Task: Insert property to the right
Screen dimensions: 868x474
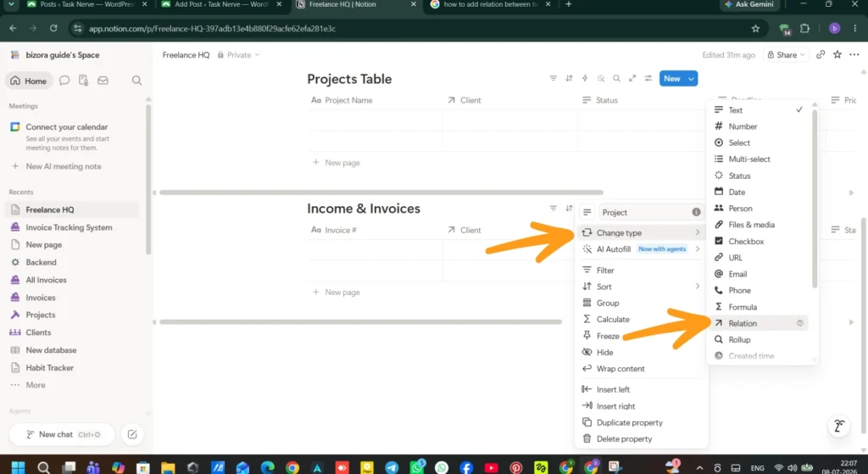Action: pos(641,406)
